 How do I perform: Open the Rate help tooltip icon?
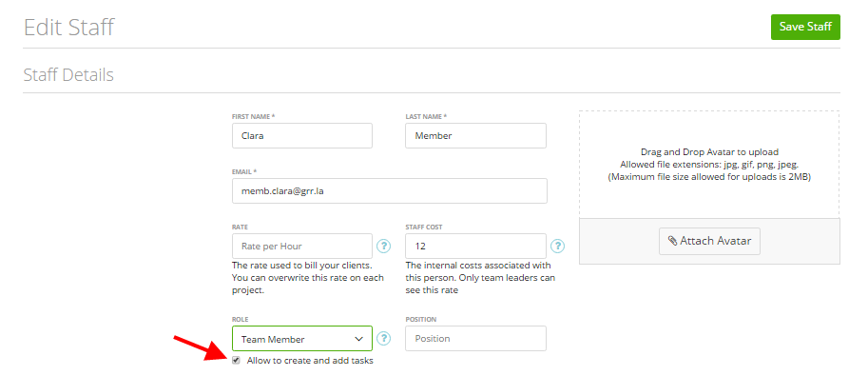384,246
